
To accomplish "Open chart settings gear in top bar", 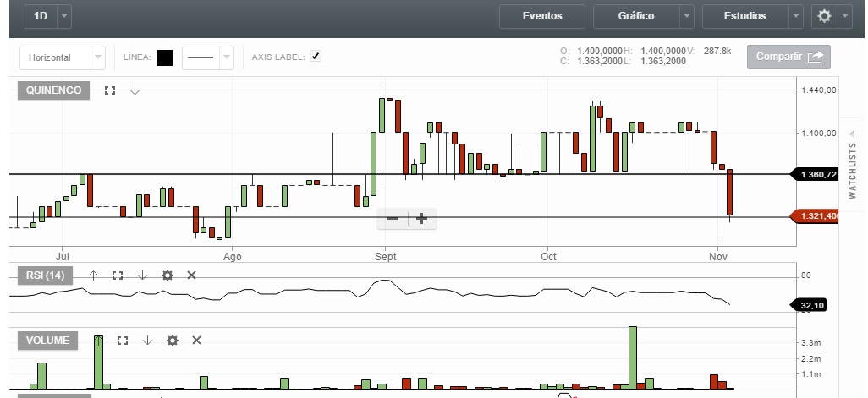I will pos(824,16).
